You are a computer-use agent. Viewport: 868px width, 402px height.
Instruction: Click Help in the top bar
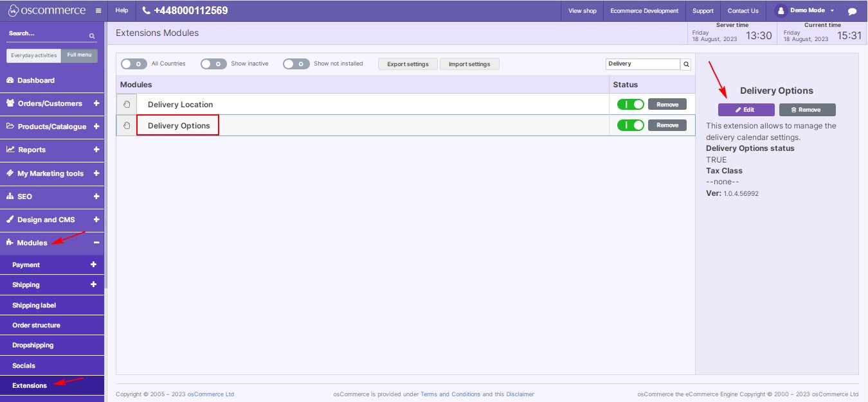[x=122, y=11]
